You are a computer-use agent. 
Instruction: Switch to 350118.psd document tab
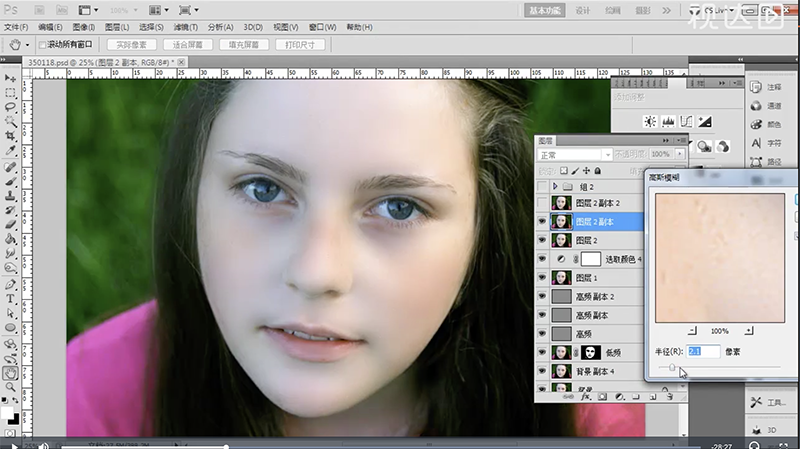[x=101, y=62]
